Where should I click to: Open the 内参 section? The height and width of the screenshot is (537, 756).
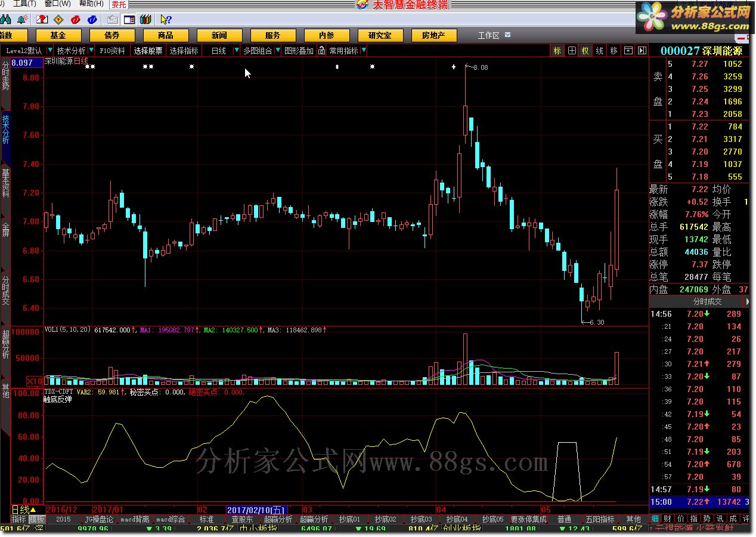326,35
